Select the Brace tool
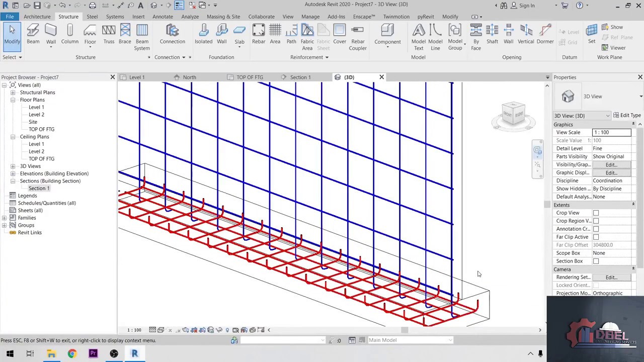The height and width of the screenshot is (362, 644). click(x=125, y=35)
